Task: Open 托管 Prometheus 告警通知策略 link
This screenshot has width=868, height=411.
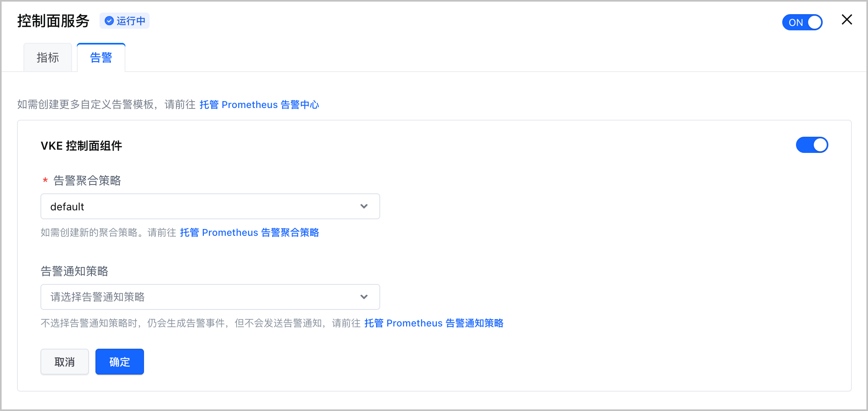Action: (x=434, y=323)
